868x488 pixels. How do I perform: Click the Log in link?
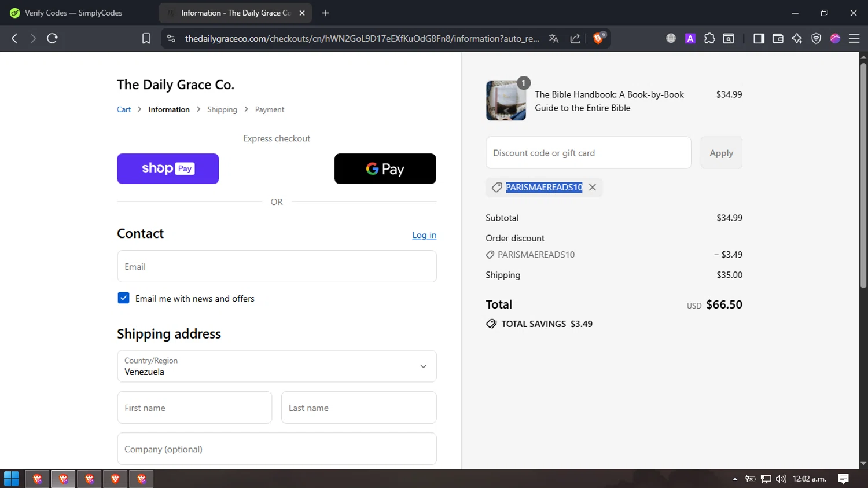(x=424, y=235)
